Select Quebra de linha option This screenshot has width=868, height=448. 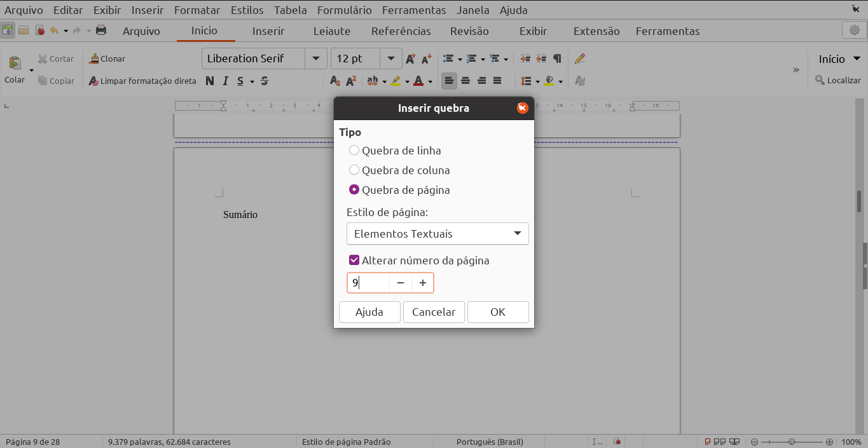395,151
